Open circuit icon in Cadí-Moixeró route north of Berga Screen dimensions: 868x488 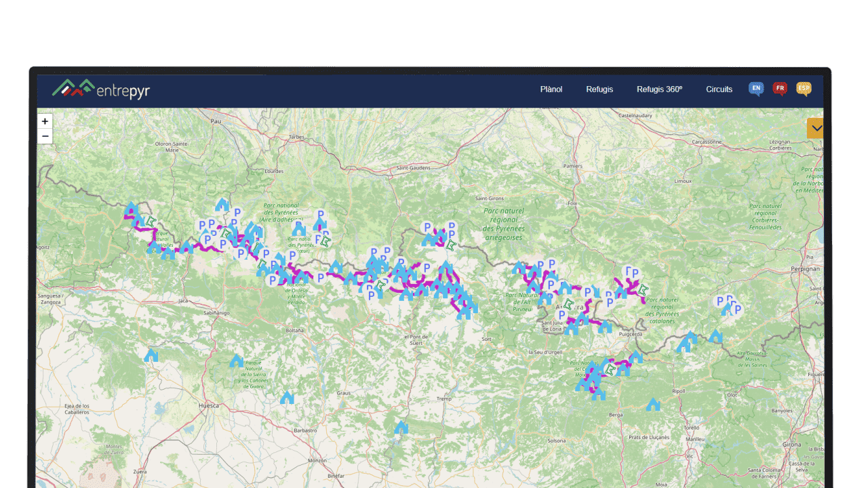tap(611, 369)
